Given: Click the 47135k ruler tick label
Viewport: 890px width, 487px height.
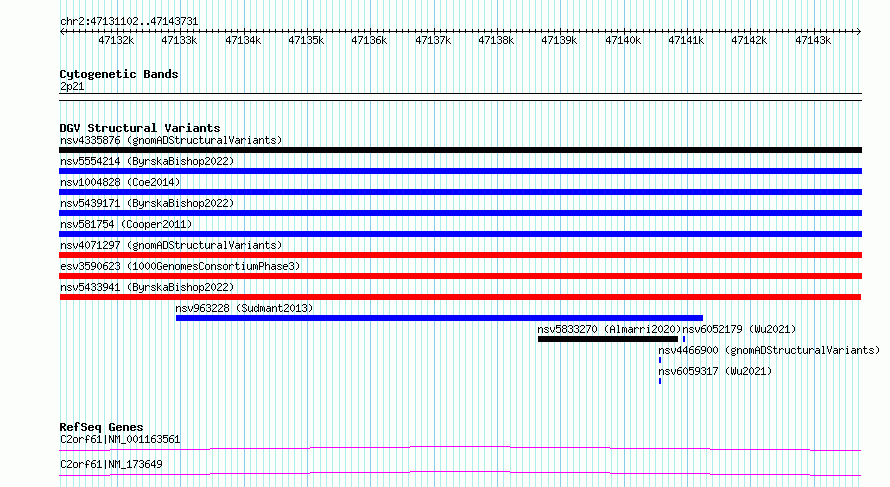Looking at the screenshot, I should (x=306, y=40).
